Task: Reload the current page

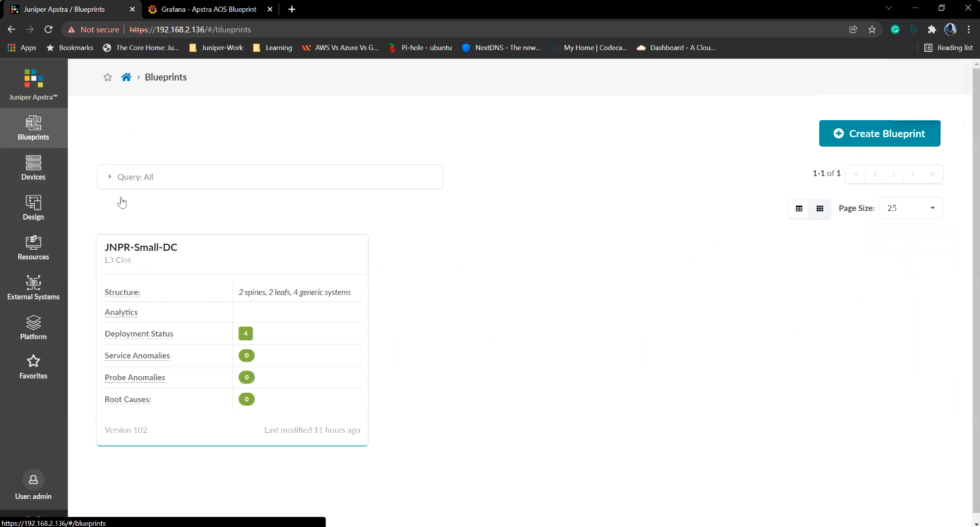Action: [x=49, y=29]
